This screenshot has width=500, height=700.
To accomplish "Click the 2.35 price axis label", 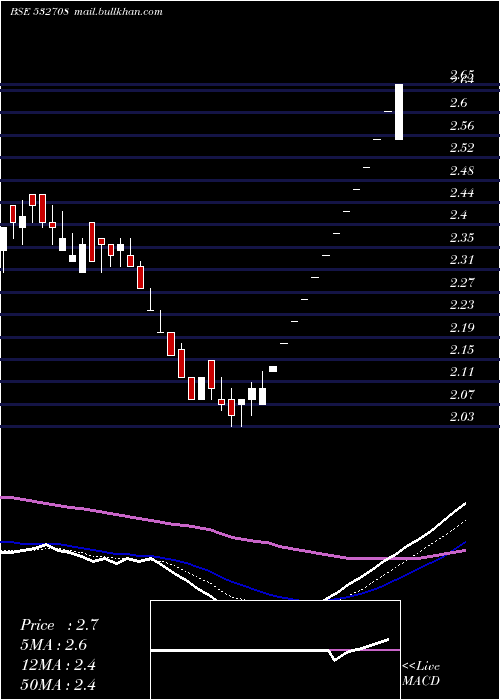I will 462,238.
